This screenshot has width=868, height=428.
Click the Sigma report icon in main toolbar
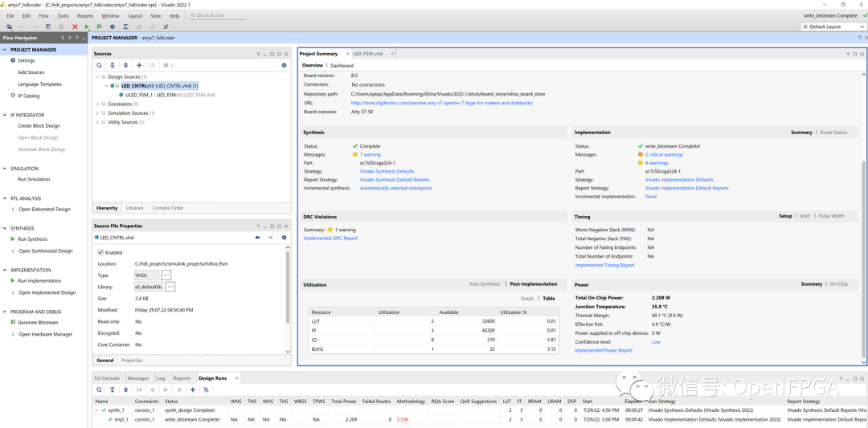click(x=125, y=26)
